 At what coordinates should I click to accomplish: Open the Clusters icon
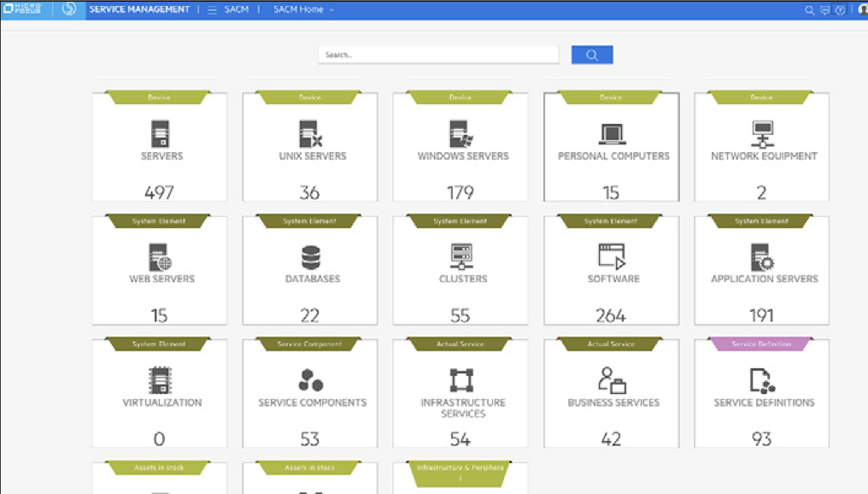461,256
